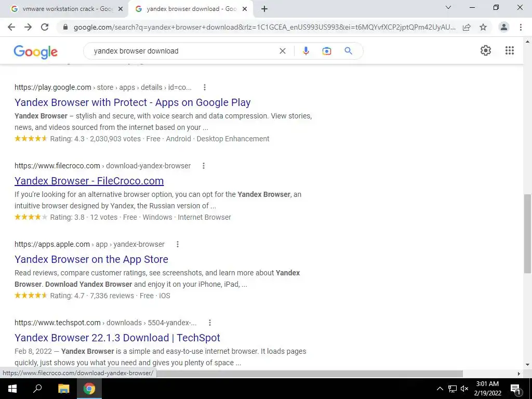The height and width of the screenshot is (399, 532).
Task: Click the 'Rating: 4.3' text
Action: pyautogui.click(x=67, y=139)
